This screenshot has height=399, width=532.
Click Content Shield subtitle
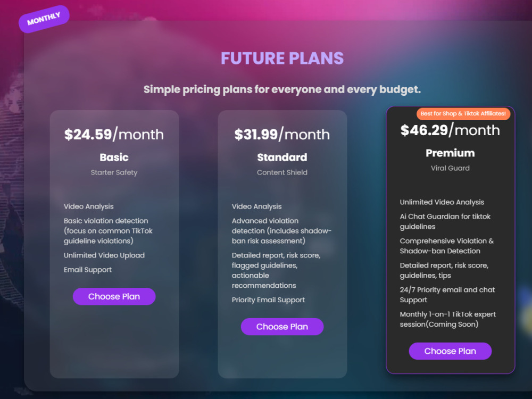coord(282,172)
